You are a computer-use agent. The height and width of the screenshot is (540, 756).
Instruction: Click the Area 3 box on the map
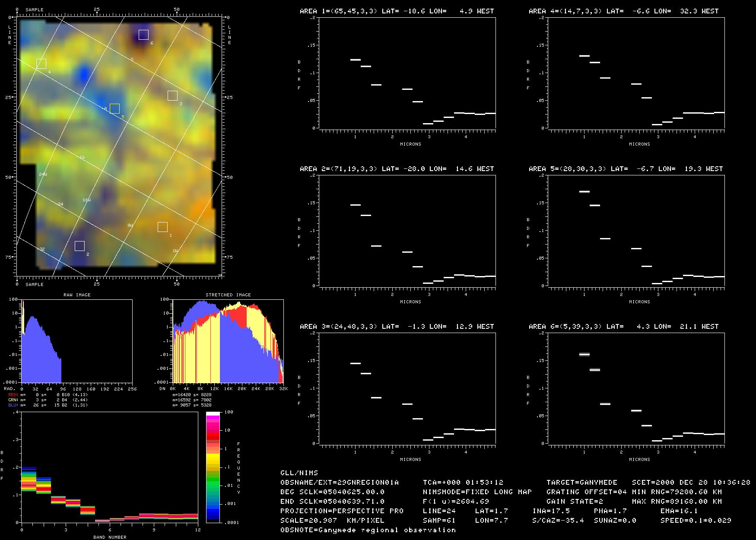pyautogui.click(x=172, y=96)
